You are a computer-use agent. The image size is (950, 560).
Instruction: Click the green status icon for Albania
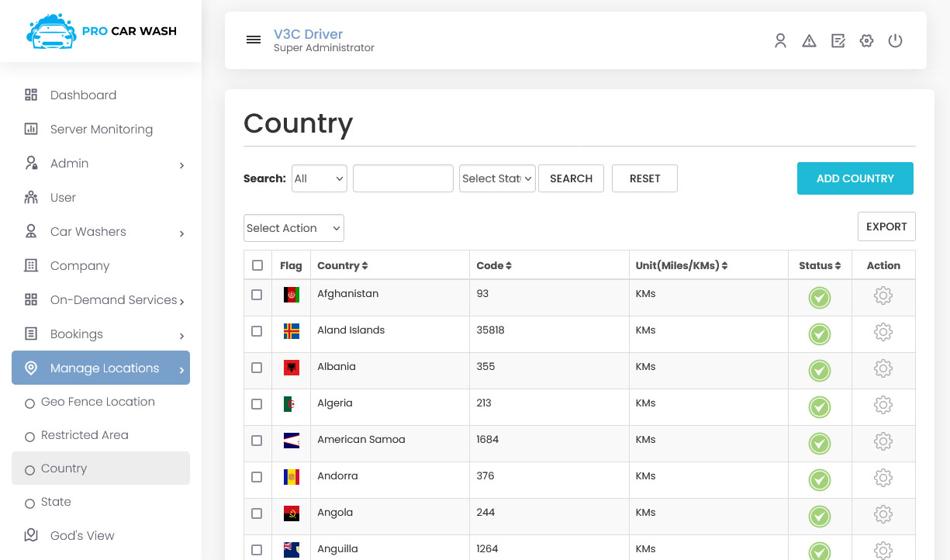click(820, 371)
